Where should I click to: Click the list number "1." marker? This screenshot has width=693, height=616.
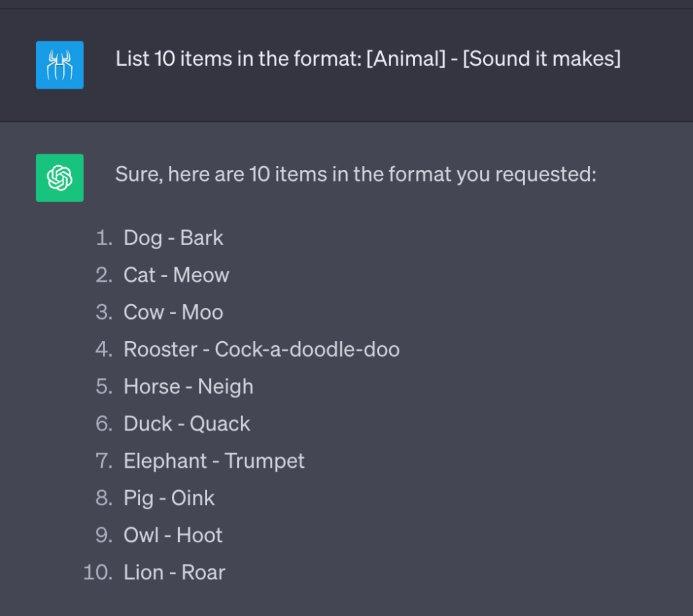click(104, 238)
